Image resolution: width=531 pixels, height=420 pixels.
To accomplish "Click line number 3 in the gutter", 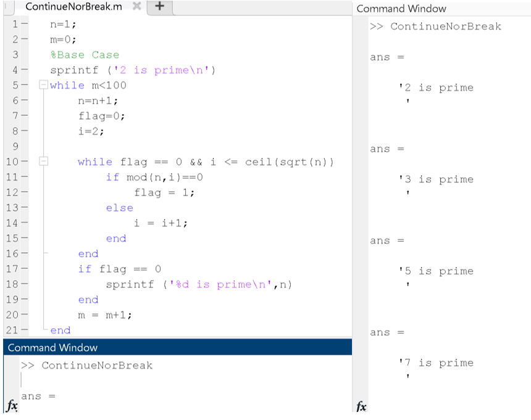I will pos(15,54).
